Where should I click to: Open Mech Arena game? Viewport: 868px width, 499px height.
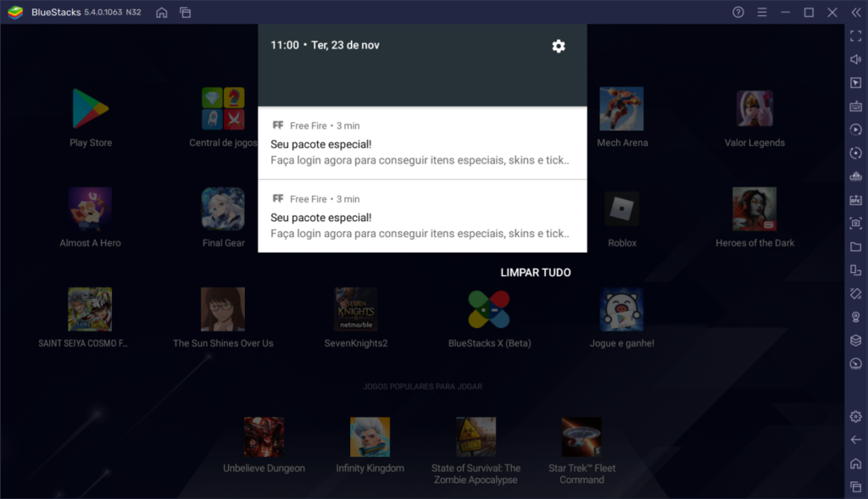tap(621, 109)
